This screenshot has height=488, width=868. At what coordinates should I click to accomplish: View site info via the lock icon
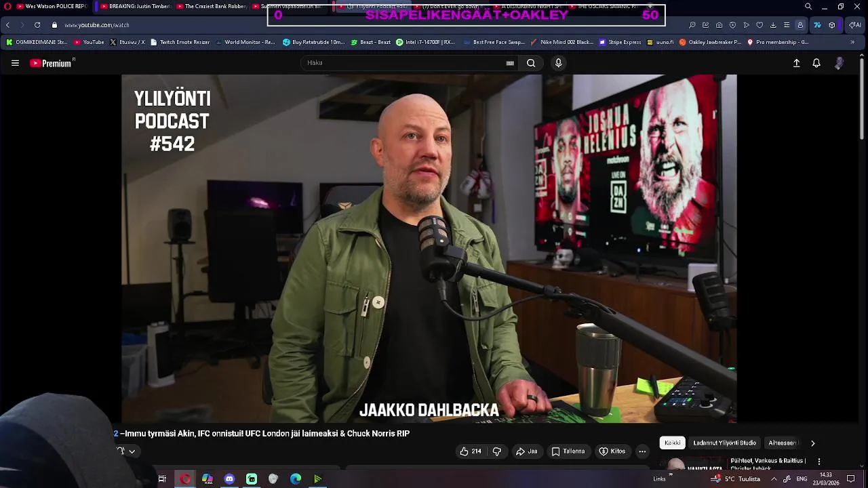pyautogui.click(x=54, y=25)
